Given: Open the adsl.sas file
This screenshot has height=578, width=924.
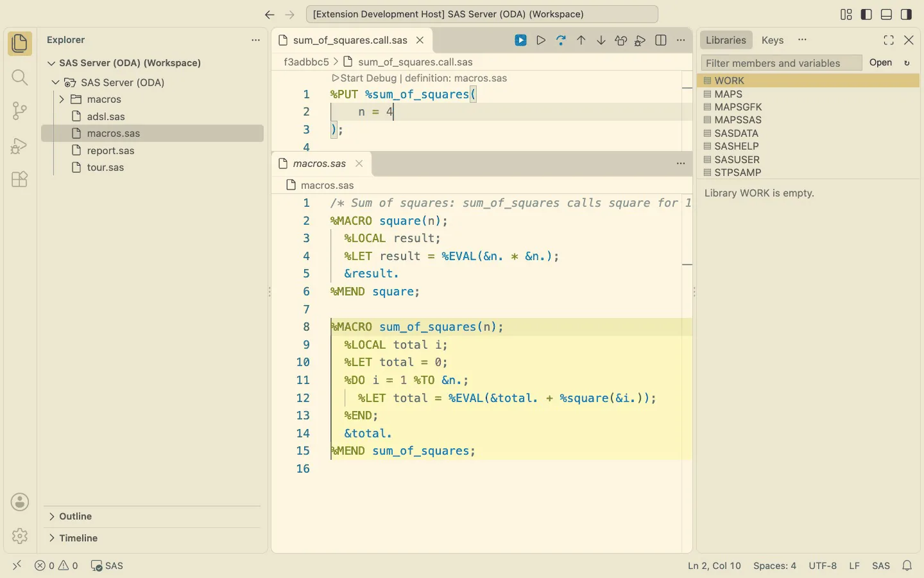Looking at the screenshot, I should tap(153, 116).
